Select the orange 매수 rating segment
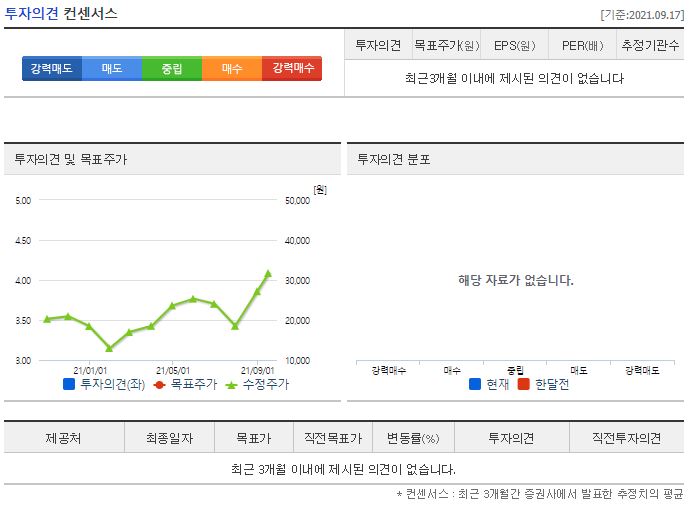 [232, 68]
